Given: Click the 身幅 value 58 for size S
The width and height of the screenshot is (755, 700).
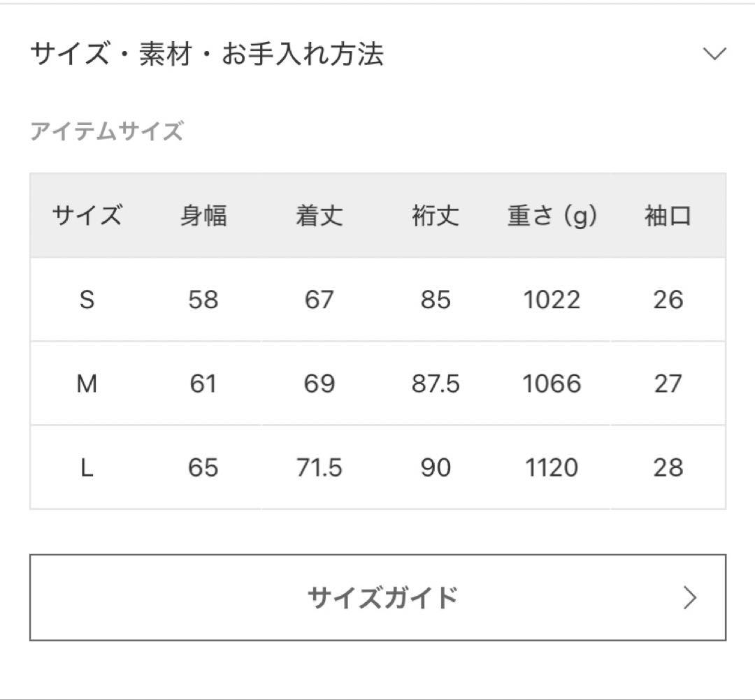Looking at the screenshot, I should (203, 300).
